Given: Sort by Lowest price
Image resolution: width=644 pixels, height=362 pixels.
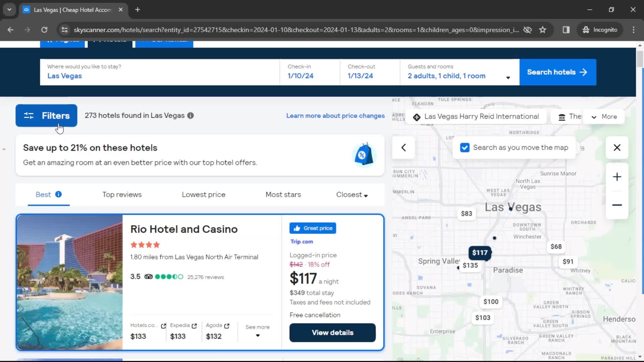Looking at the screenshot, I should pyautogui.click(x=204, y=195).
